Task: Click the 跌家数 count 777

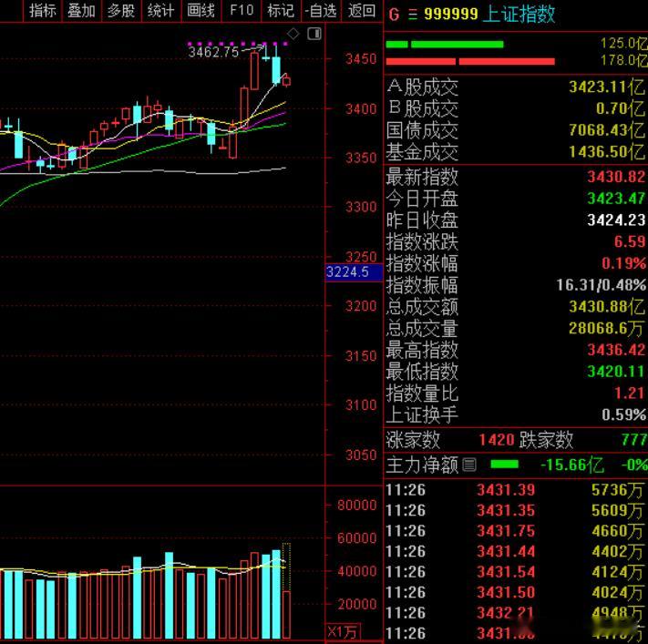Action: (x=634, y=440)
